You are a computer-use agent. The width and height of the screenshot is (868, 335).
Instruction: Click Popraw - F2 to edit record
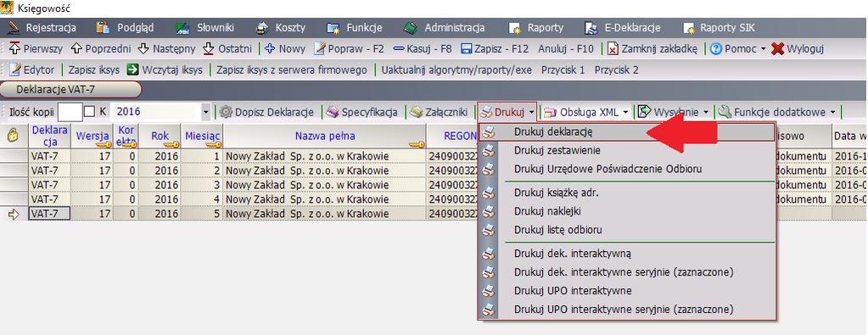point(349,48)
